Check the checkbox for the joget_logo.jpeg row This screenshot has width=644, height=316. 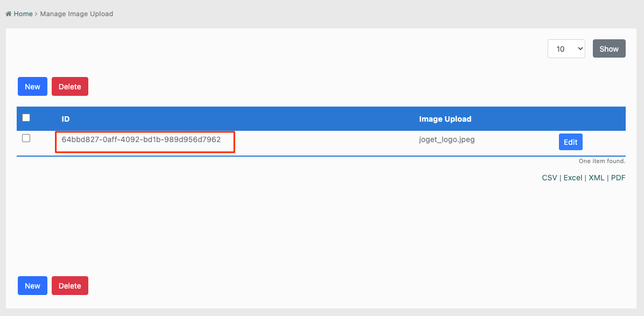[26, 138]
